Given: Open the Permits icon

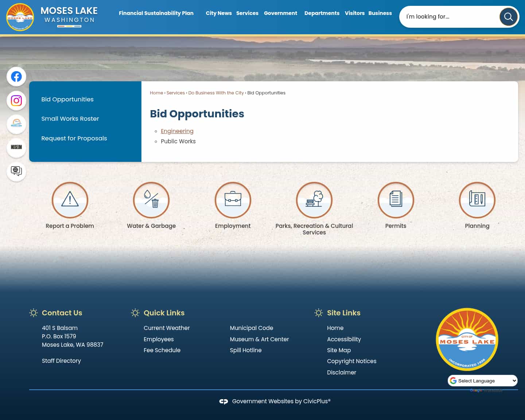Looking at the screenshot, I should [x=396, y=200].
